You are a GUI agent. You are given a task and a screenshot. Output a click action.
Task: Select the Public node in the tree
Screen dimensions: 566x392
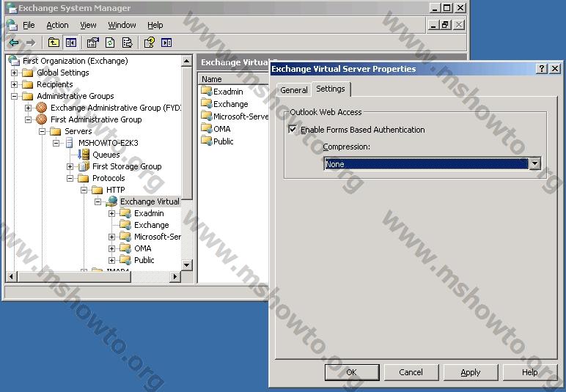click(x=144, y=260)
